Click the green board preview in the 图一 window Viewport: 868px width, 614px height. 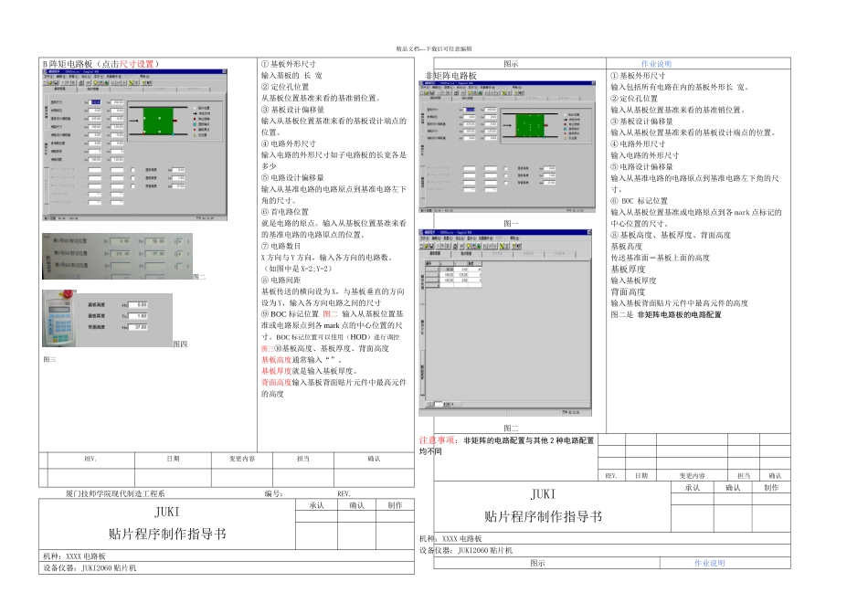[530, 126]
